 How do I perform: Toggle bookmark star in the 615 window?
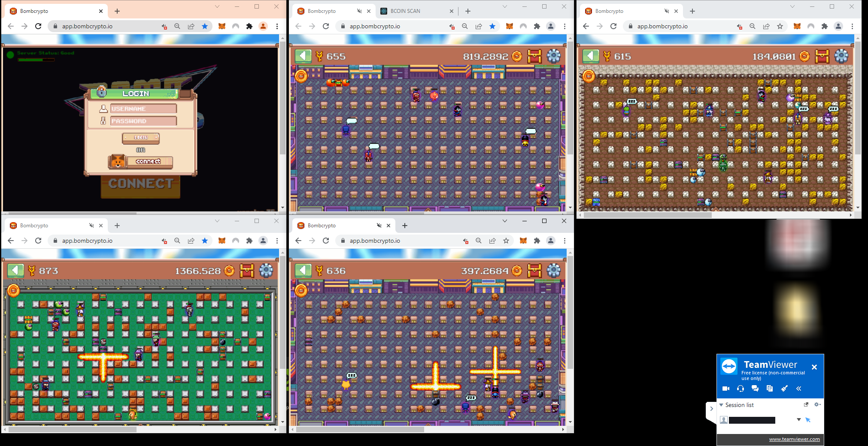780,26
